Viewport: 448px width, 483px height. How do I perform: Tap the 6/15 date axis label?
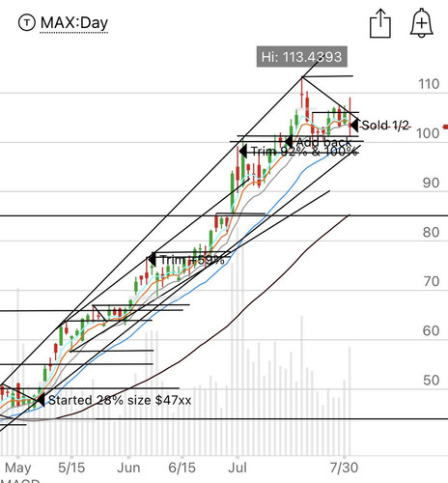click(182, 468)
